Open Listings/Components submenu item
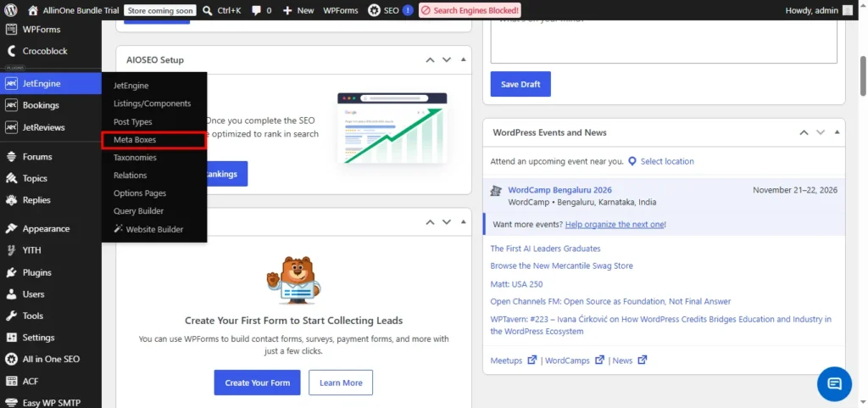The image size is (868, 408). click(154, 103)
